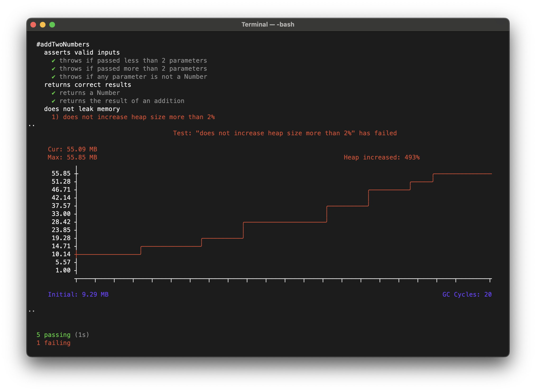This screenshot has width=536, height=392.
Task: Click the checkmark beside result of an addition
Action: pyautogui.click(x=54, y=101)
